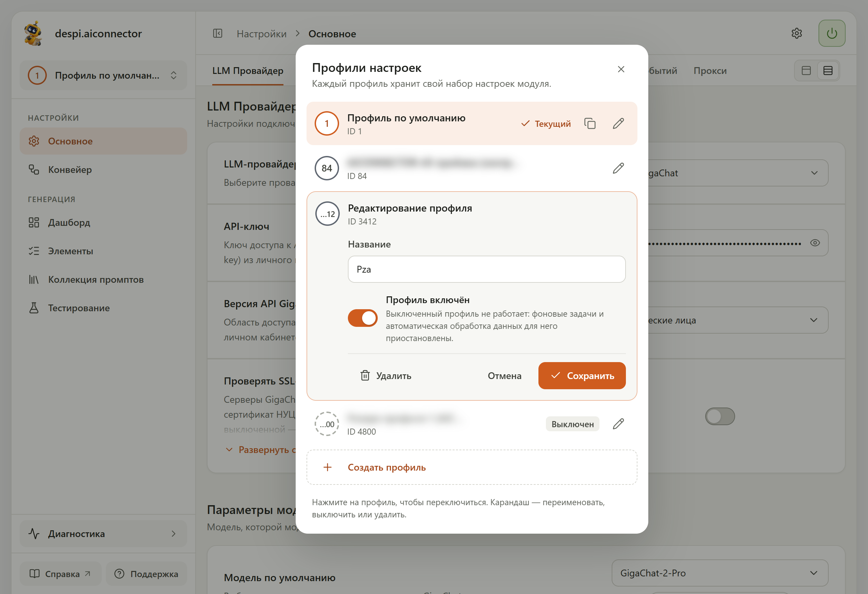The image size is (868, 594).
Task: Switch to compact layout view icon
Action: tap(806, 71)
